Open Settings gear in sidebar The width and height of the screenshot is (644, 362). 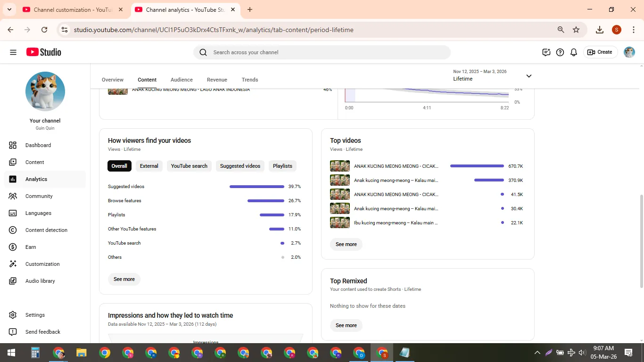click(x=13, y=315)
